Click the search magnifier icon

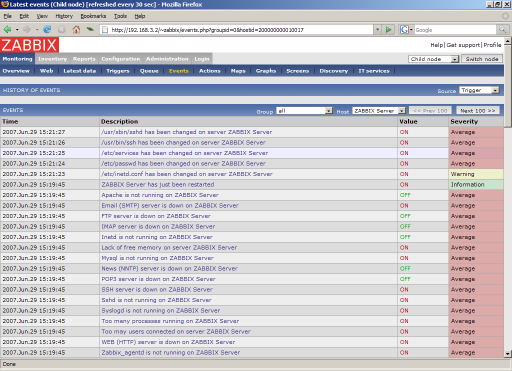(502, 30)
